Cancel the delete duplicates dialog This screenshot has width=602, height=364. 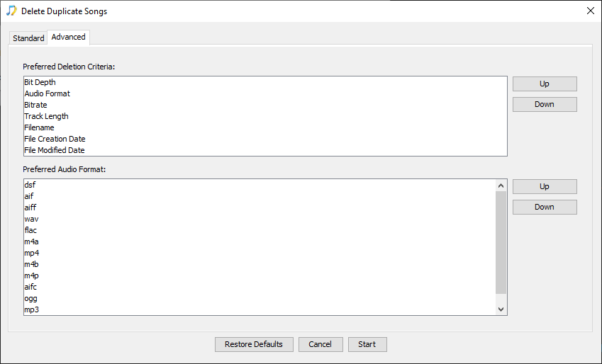[x=320, y=344]
